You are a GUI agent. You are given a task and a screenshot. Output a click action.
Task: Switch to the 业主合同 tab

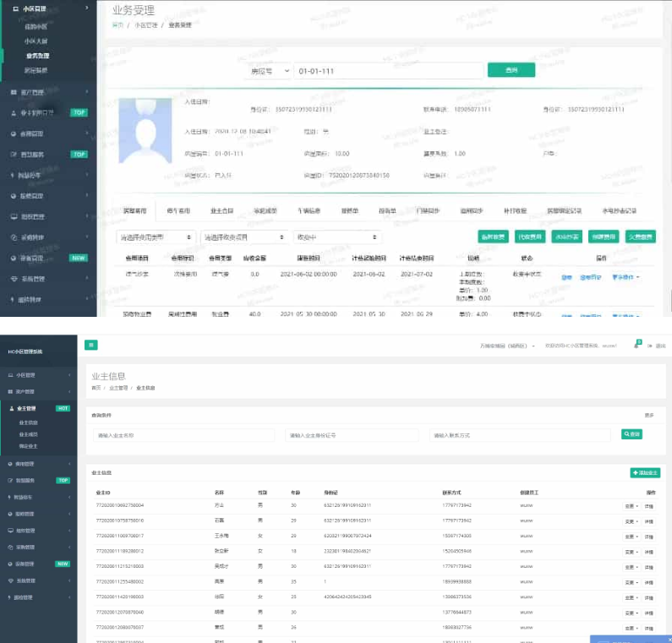pyautogui.click(x=224, y=210)
